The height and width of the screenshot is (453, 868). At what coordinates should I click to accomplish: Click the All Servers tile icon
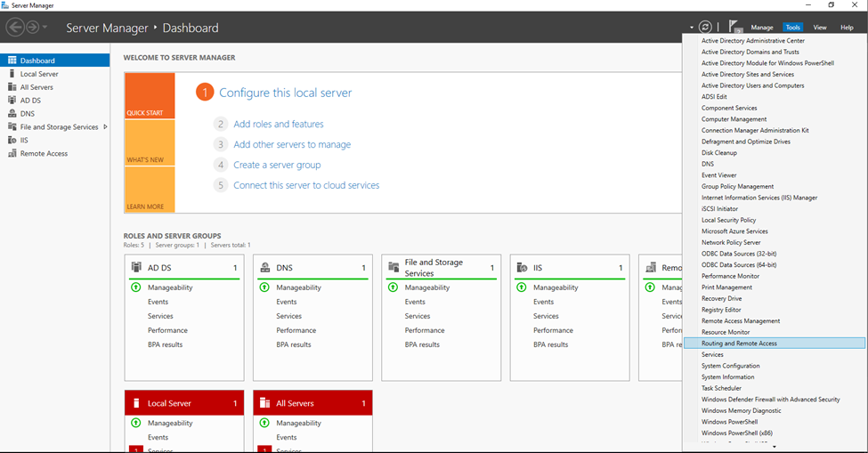[265, 403]
